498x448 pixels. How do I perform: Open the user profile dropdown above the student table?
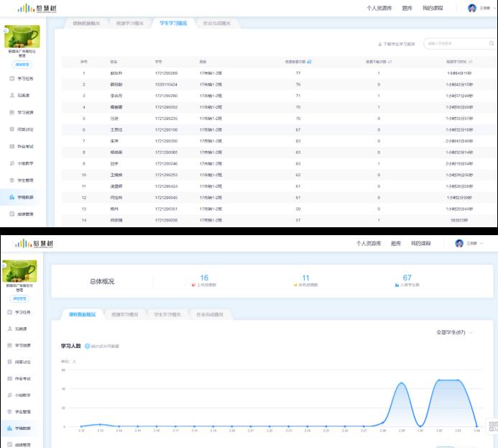click(x=481, y=8)
